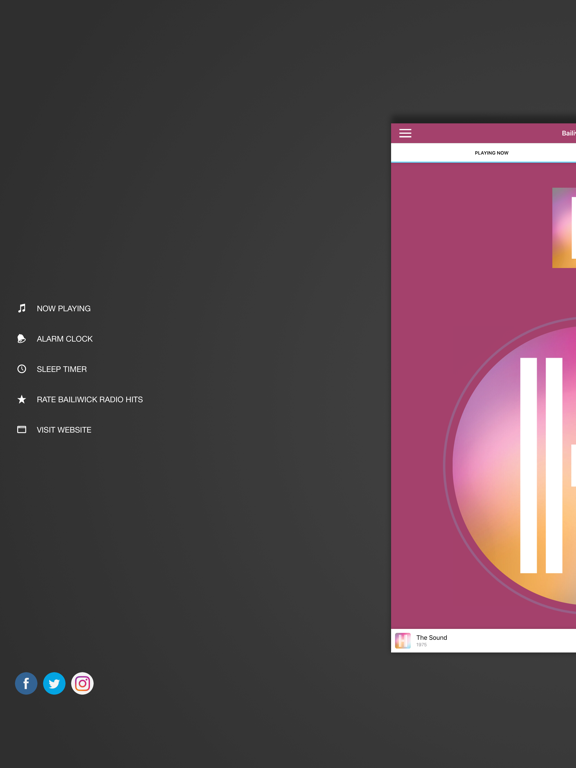This screenshot has width=576, height=768.
Task: Open the Sleep Timer menu item
Action: point(62,369)
